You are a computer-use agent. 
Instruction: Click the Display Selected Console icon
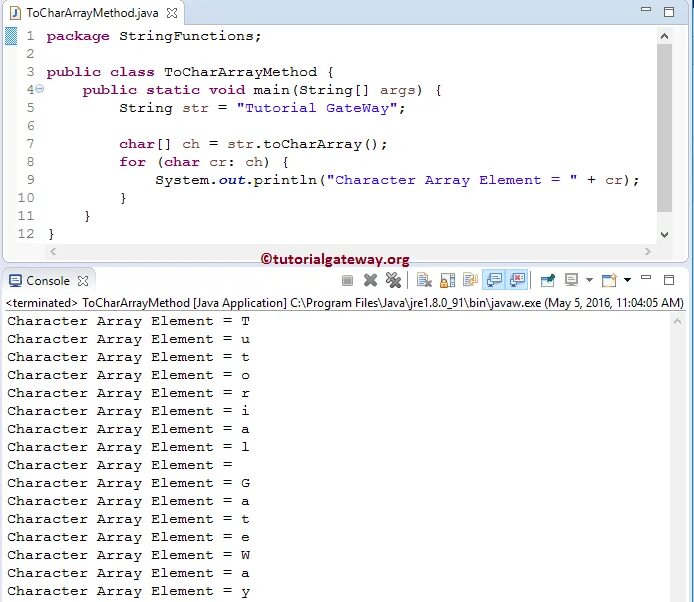[571, 280]
